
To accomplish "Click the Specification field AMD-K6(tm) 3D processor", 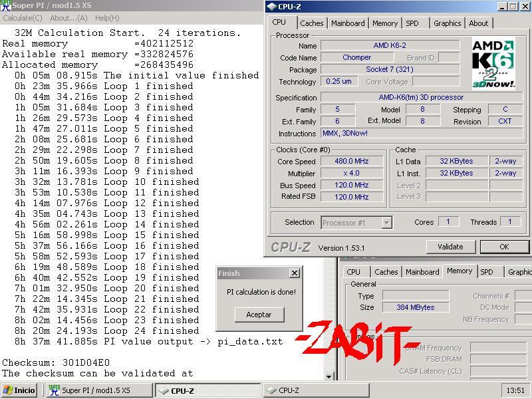I will [422, 97].
